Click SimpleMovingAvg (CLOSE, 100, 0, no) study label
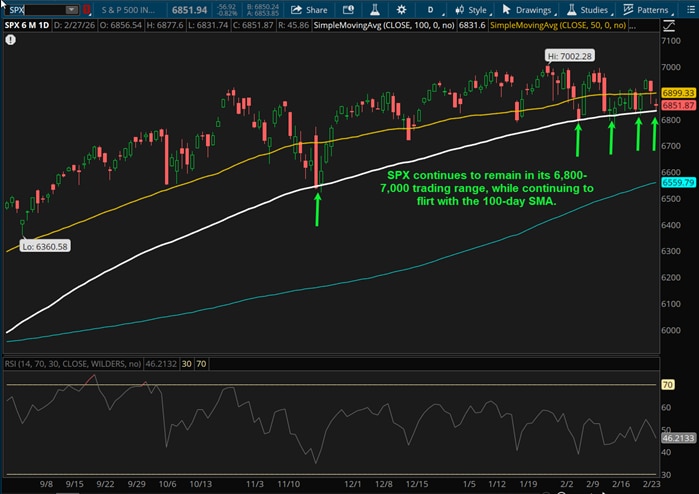 pos(384,25)
